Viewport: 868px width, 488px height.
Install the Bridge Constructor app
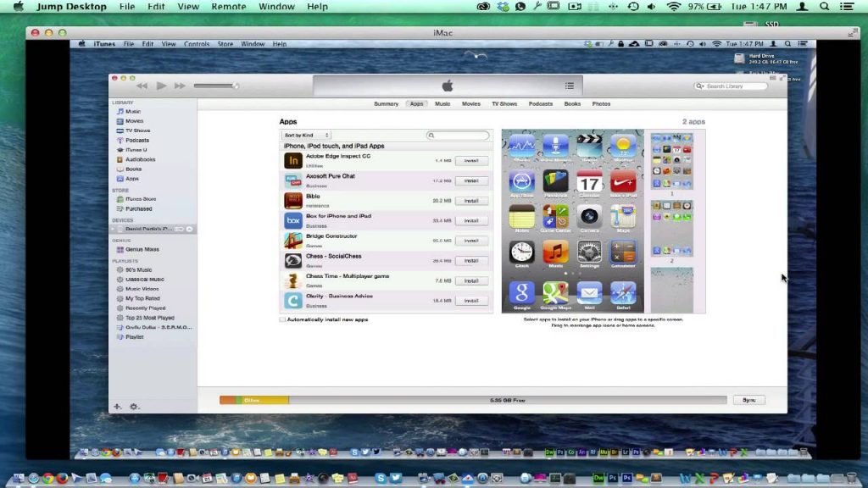pyautogui.click(x=472, y=240)
